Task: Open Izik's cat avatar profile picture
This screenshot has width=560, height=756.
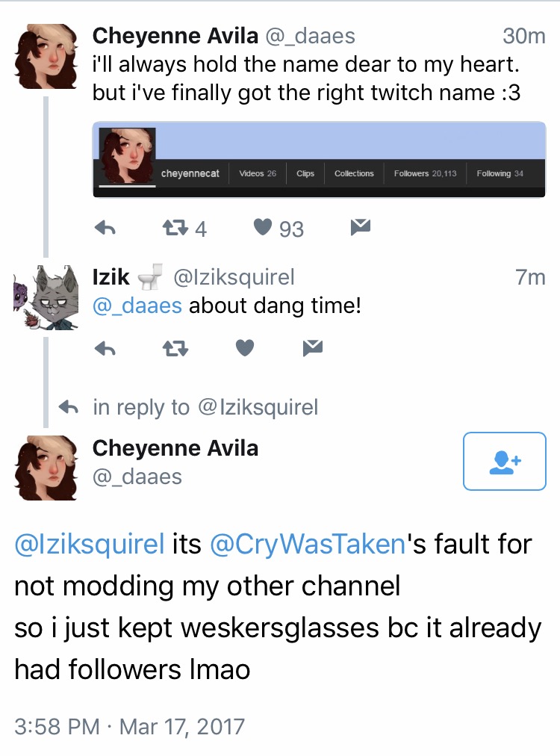Action: [x=46, y=297]
